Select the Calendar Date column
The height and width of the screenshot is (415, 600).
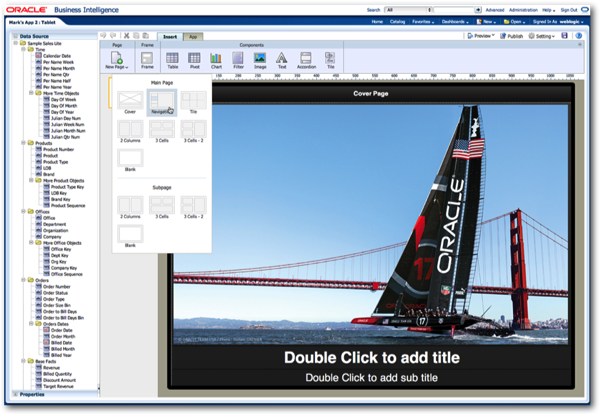pos(57,56)
